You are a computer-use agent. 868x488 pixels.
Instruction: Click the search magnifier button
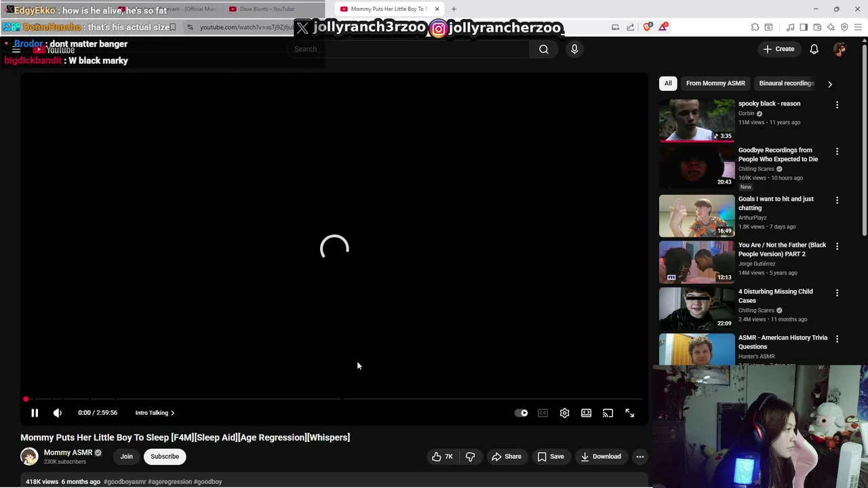pos(544,49)
